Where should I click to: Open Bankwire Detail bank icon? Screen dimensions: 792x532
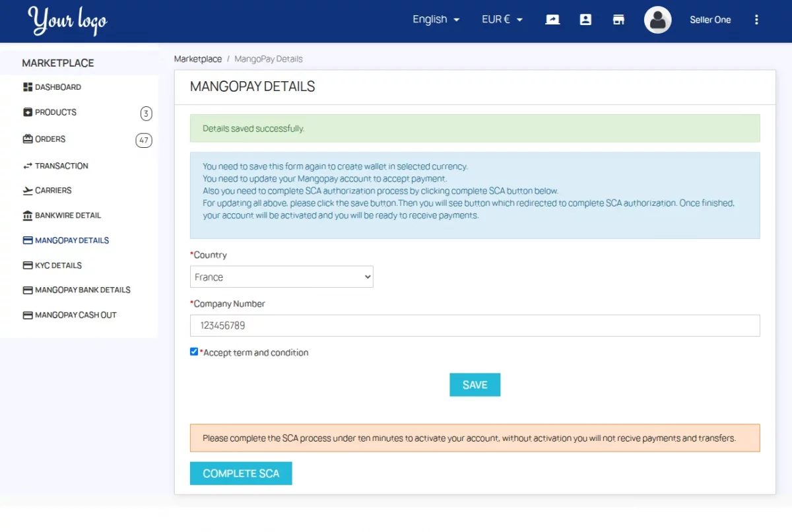28,215
